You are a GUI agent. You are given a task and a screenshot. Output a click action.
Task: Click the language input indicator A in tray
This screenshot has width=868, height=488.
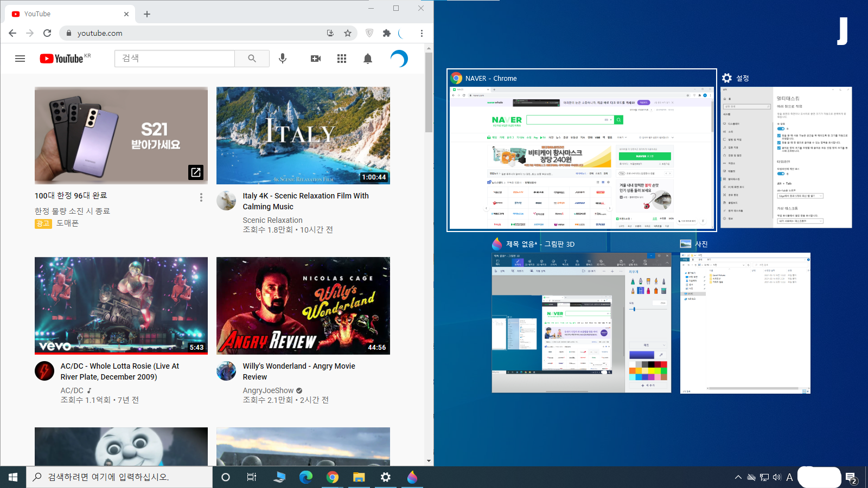click(x=789, y=477)
